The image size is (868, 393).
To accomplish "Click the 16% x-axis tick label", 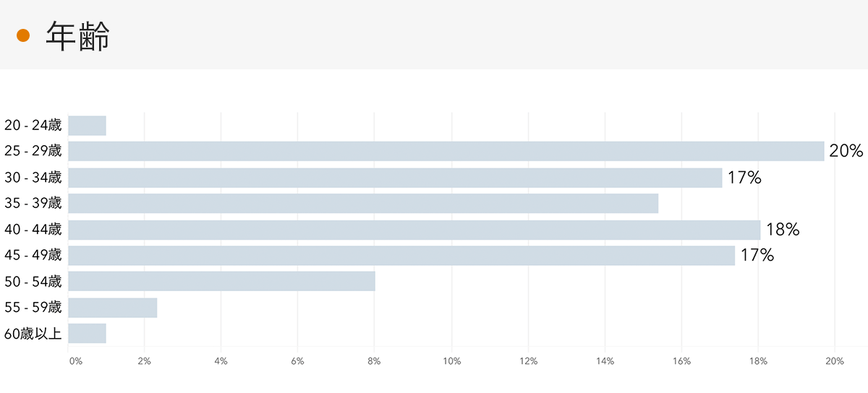I will pos(681,361).
